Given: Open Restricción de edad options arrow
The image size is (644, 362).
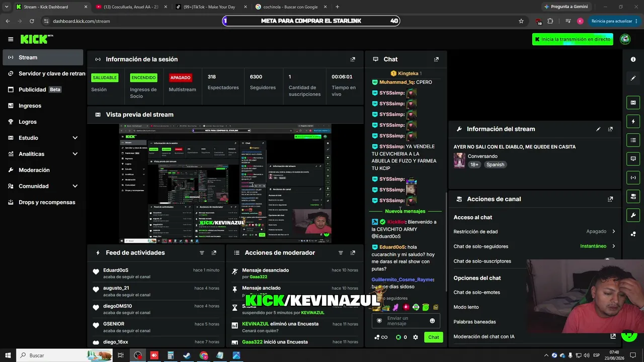Looking at the screenshot, I should pyautogui.click(x=613, y=232).
